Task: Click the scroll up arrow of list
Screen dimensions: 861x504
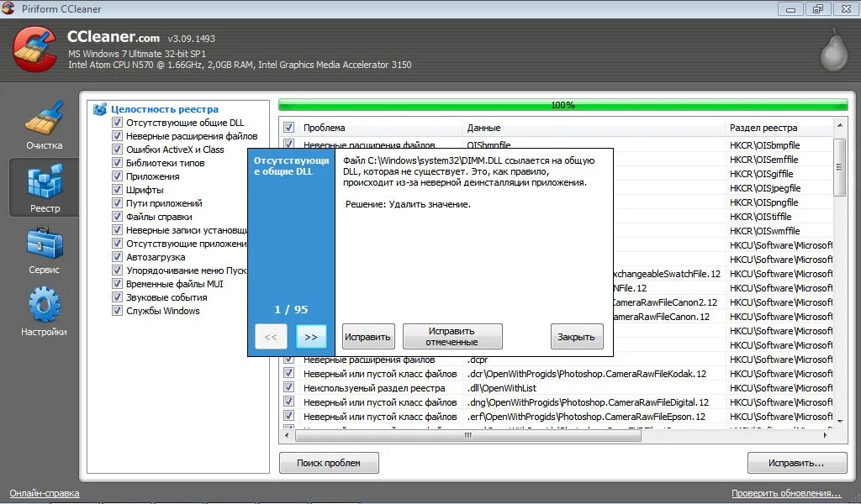Action: (839, 126)
